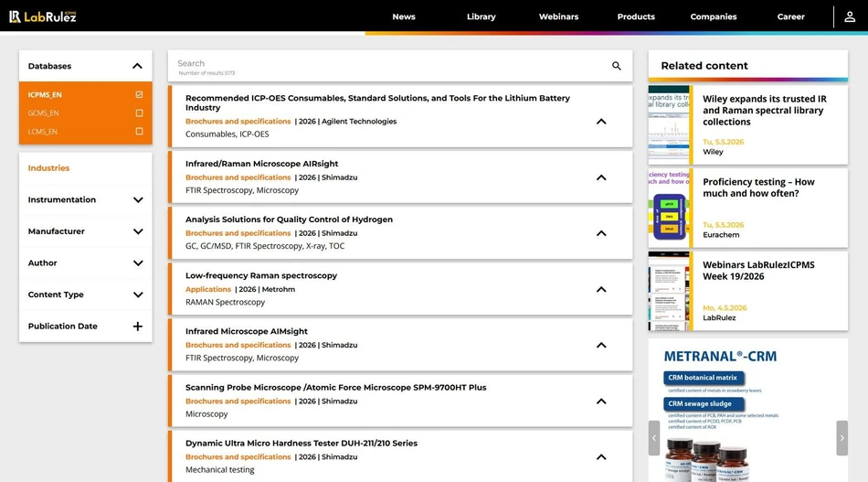Open the Webinars Week 19 thumbnail
This screenshot has height=482, width=868.
(669, 291)
